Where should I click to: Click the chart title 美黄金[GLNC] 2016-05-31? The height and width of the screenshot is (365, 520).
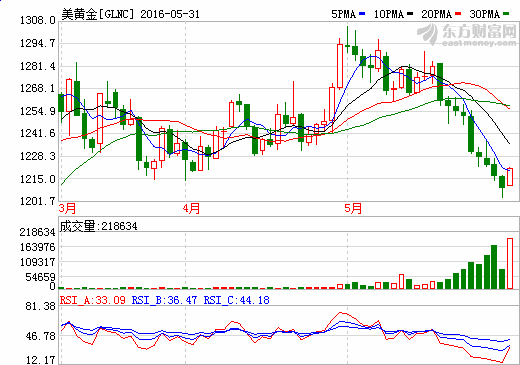coord(130,14)
